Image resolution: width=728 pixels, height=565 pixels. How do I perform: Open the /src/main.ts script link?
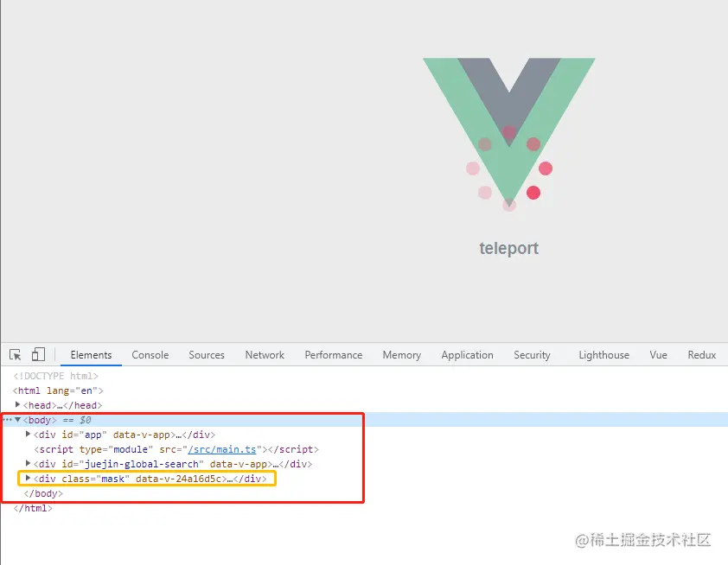(x=222, y=449)
